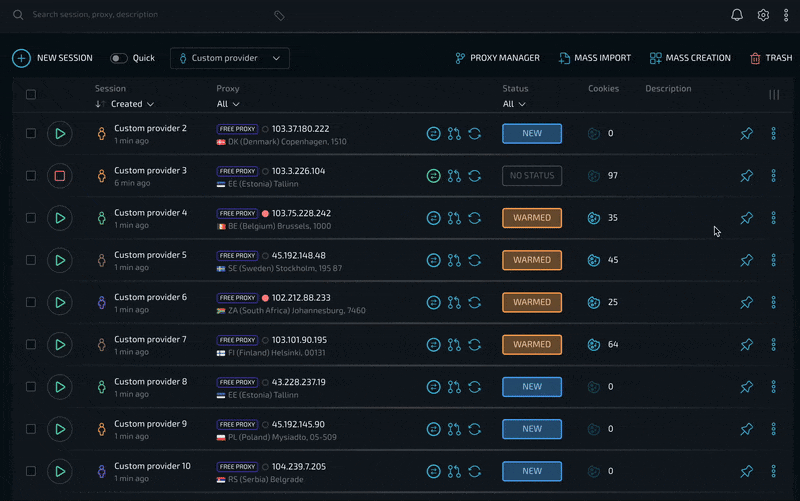800x501 pixels.
Task: Refresh proxy for Custom provider 6
Action: point(475,302)
